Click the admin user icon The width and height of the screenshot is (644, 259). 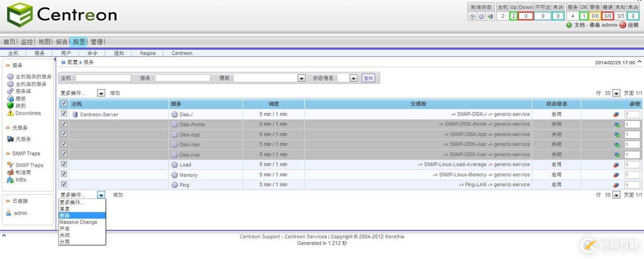[8, 213]
